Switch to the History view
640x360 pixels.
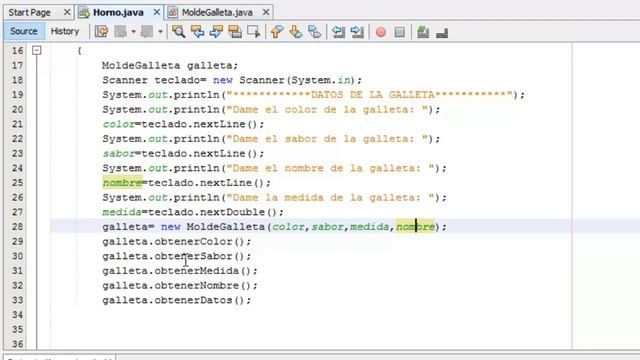[65, 31]
